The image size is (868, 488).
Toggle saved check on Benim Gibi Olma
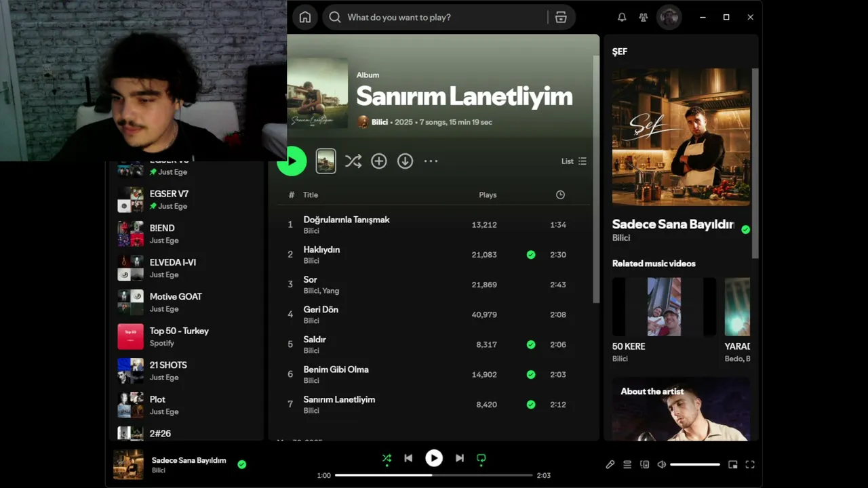pos(531,374)
